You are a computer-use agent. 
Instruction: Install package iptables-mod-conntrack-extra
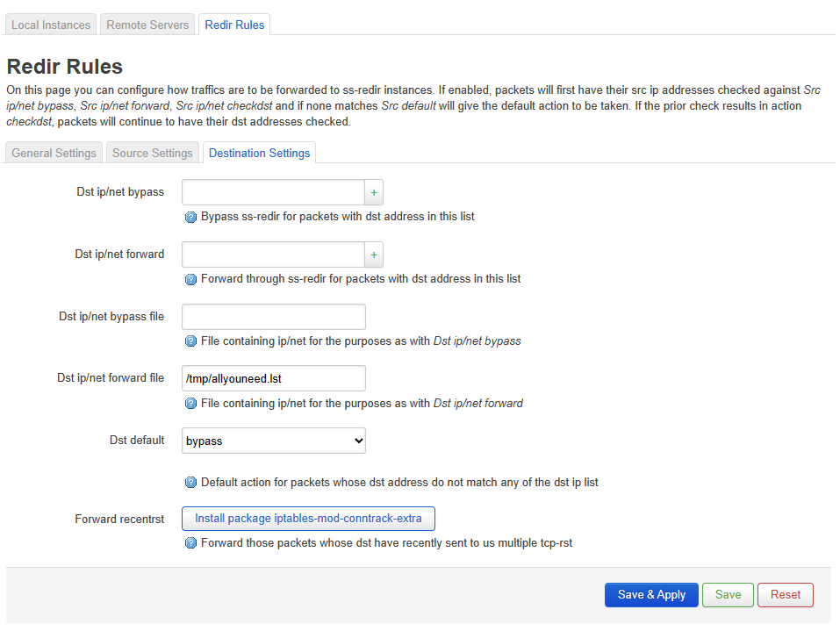[x=308, y=519]
